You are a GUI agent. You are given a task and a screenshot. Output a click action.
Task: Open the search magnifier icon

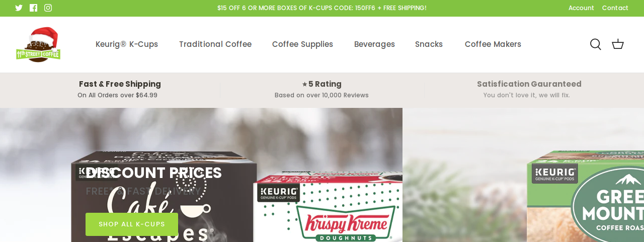point(596,44)
